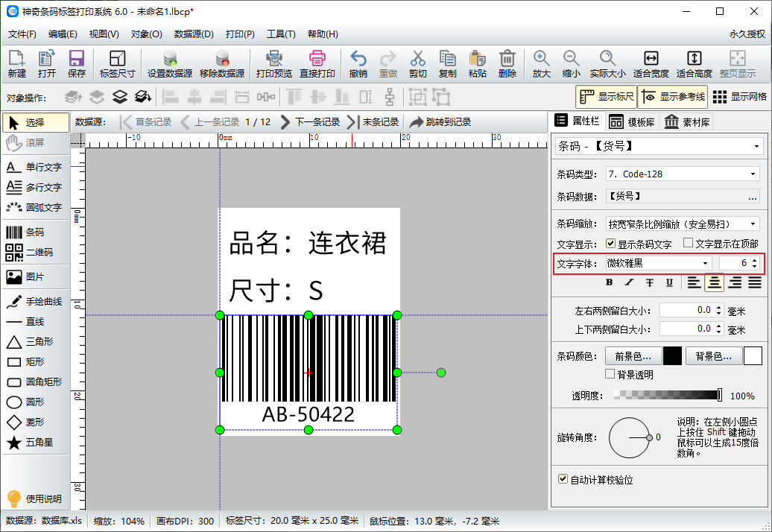Increase the font size stepper value

pyautogui.click(x=755, y=260)
